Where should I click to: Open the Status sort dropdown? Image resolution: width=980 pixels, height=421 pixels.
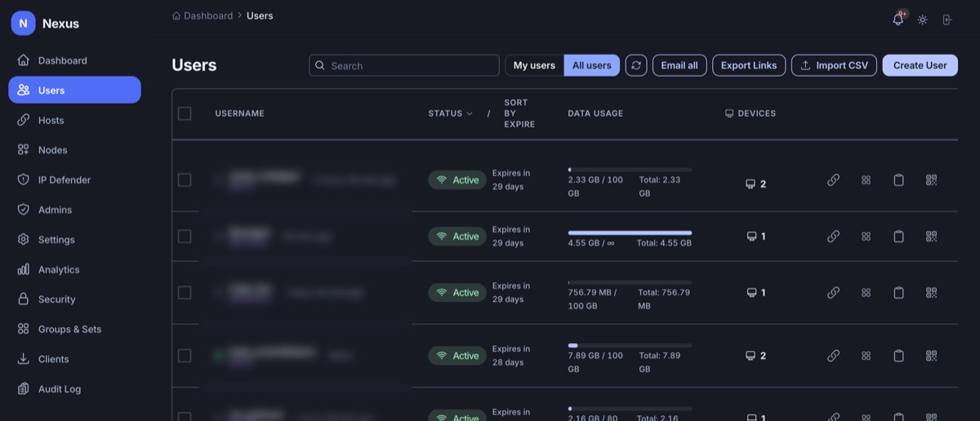click(x=451, y=113)
